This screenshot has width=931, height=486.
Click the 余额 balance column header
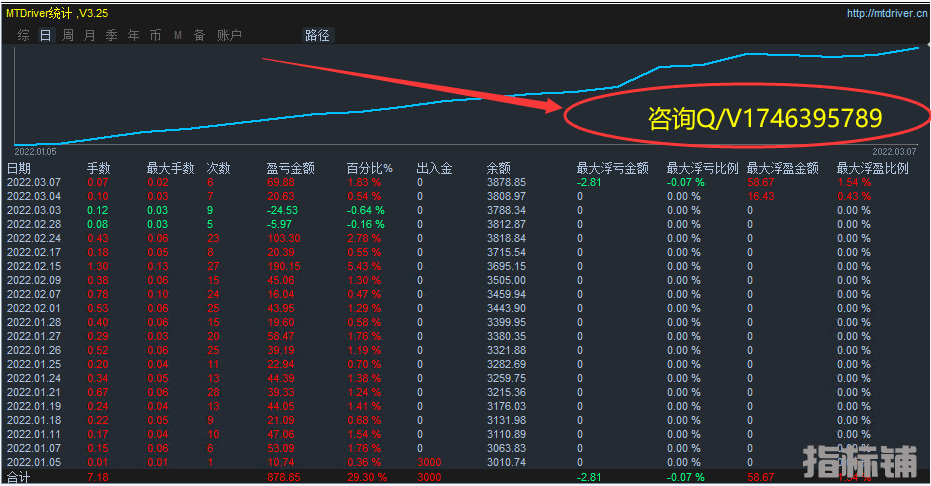498,168
